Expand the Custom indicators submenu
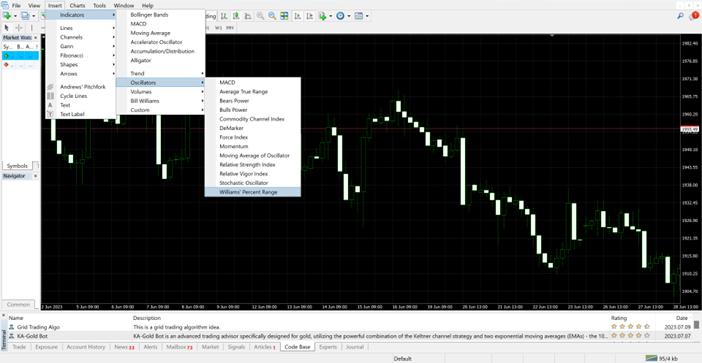The height and width of the screenshot is (363, 702). click(x=160, y=110)
